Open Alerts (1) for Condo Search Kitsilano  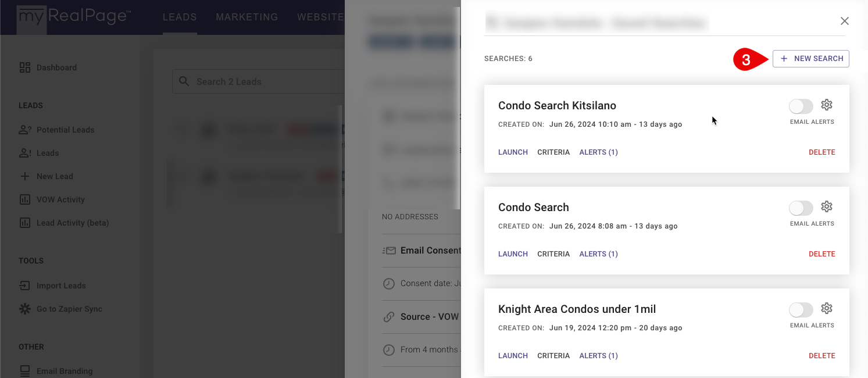tap(598, 152)
